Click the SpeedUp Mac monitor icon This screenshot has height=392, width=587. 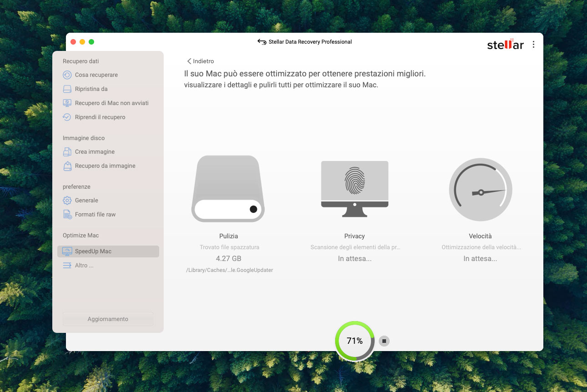(67, 251)
